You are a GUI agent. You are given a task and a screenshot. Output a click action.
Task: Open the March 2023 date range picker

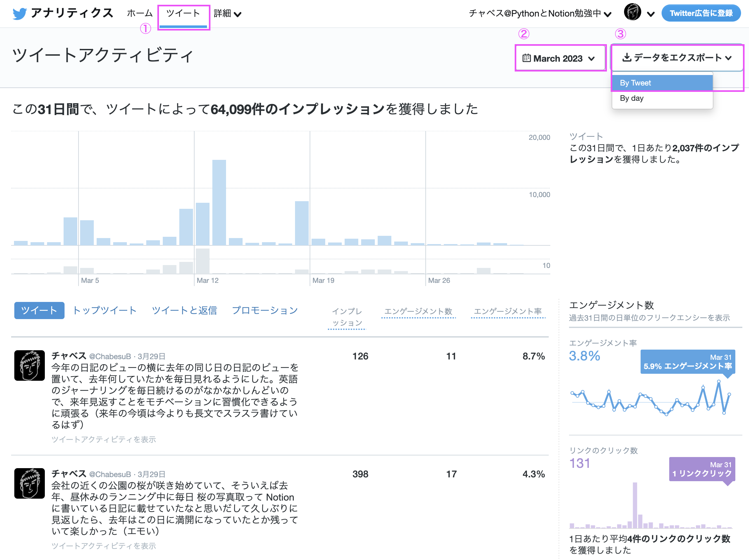coord(560,58)
